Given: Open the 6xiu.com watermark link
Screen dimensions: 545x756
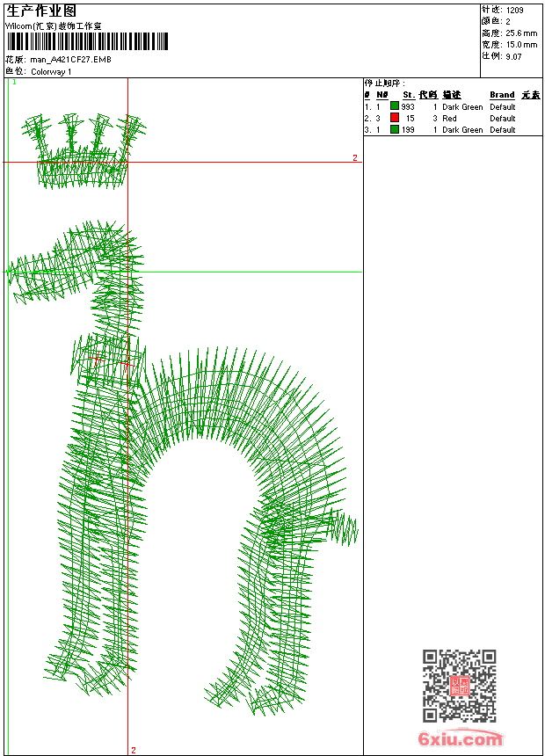Looking at the screenshot, I should pyautogui.click(x=460, y=739).
